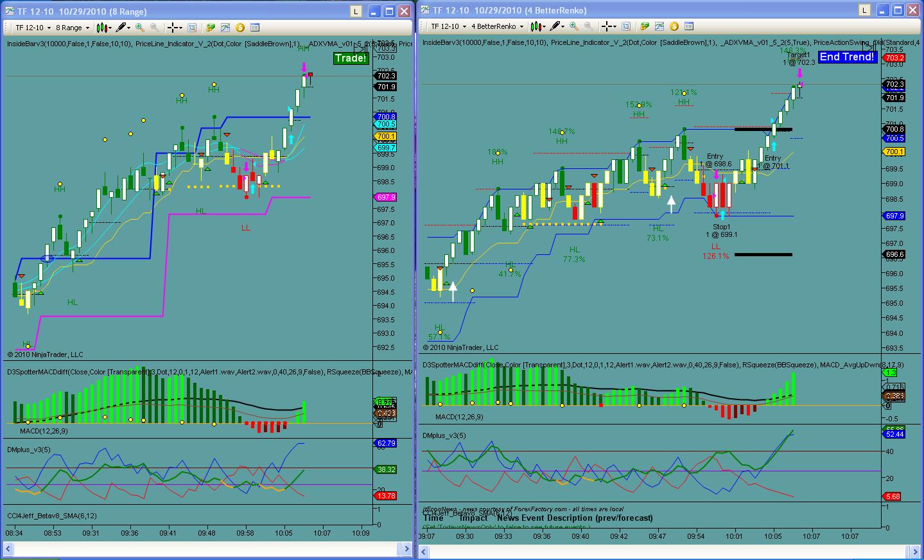Open Strategies (gold coin) in 8 Range window

tap(240, 28)
